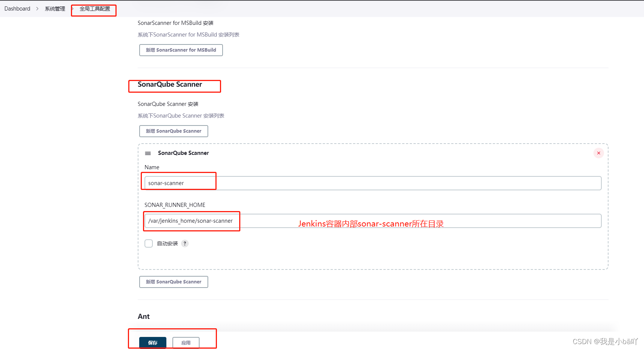Click the Ant section heading
The height and width of the screenshot is (349, 644).
(x=144, y=317)
